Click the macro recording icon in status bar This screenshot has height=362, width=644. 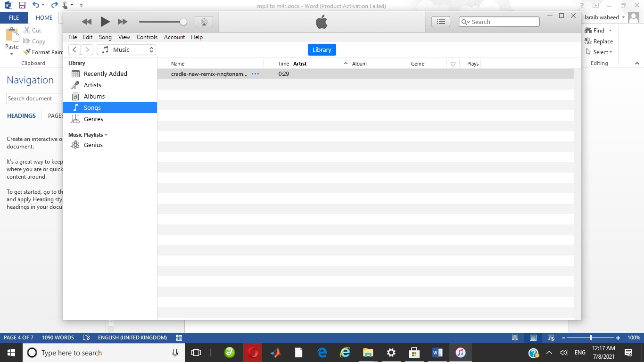point(179,337)
